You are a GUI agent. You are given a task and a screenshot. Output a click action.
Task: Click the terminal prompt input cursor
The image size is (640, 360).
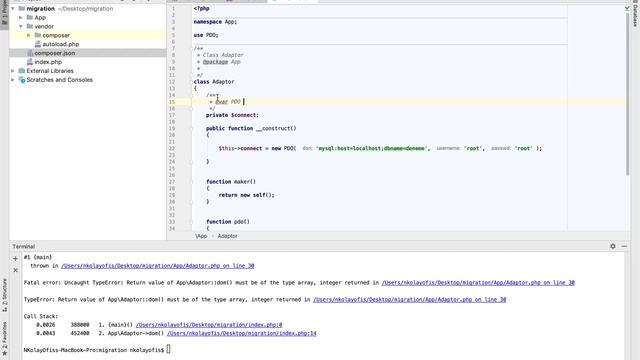(x=168, y=350)
